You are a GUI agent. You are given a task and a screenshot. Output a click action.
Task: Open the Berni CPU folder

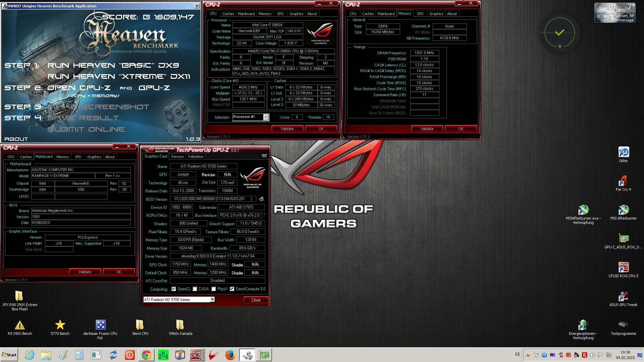coord(140,327)
